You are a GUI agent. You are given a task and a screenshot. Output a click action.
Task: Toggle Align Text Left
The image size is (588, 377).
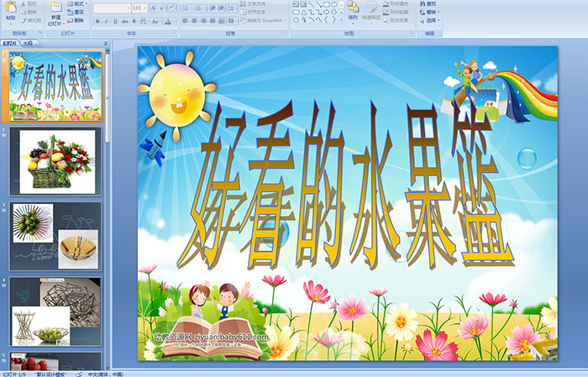(x=186, y=21)
